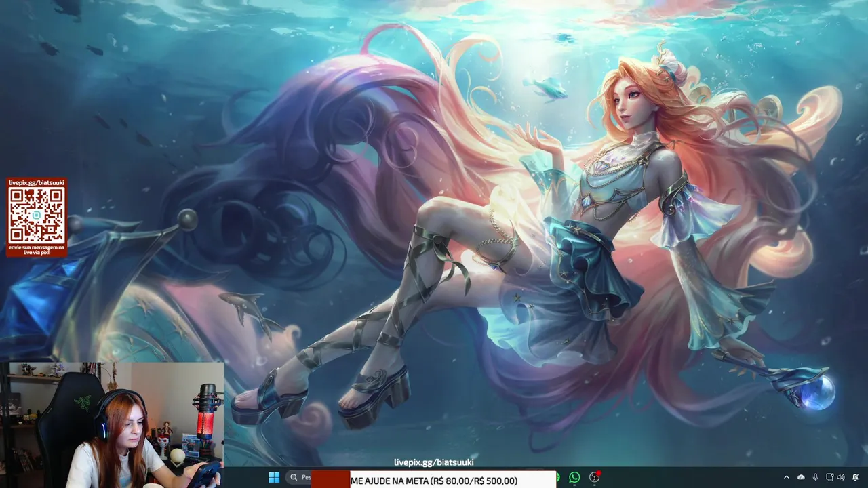Screen dimensions: 868x488
Task: Open the volume speaker tray icon
Action: pyautogui.click(x=841, y=477)
